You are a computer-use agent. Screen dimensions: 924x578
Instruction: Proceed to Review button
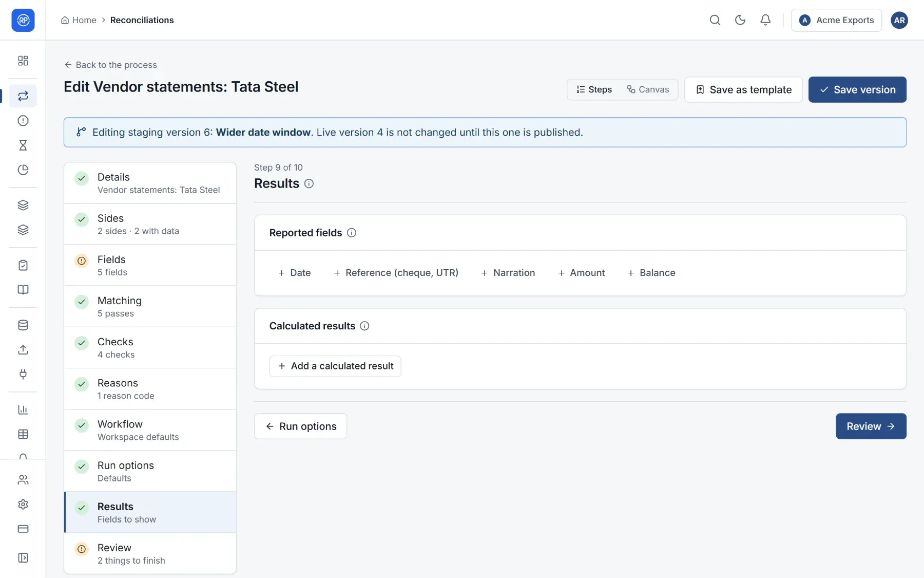coord(871,426)
